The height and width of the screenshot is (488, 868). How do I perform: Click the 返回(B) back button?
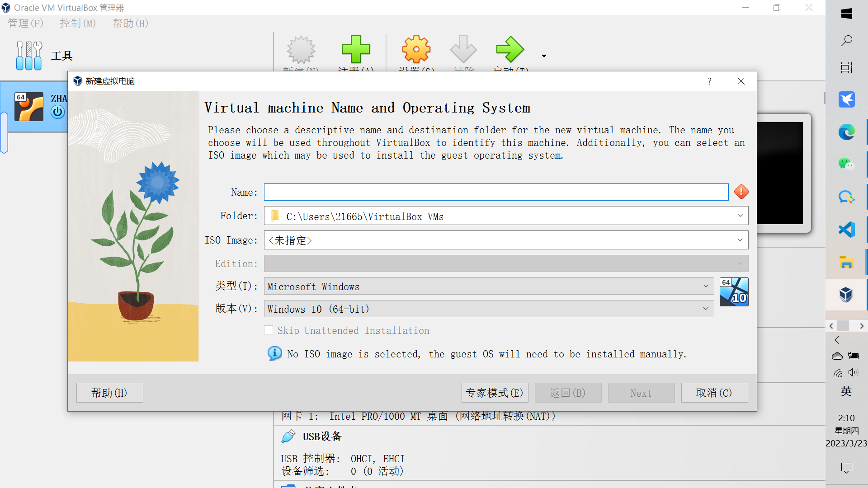click(x=568, y=393)
